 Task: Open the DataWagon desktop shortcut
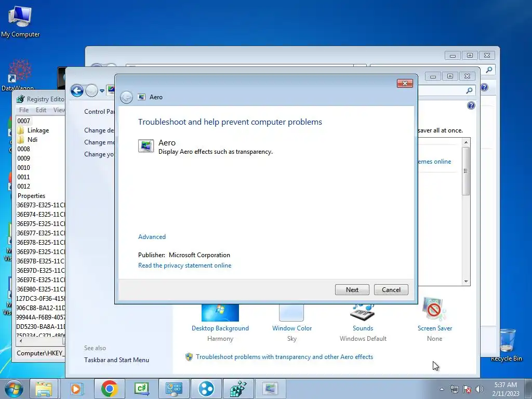pyautogui.click(x=19, y=75)
